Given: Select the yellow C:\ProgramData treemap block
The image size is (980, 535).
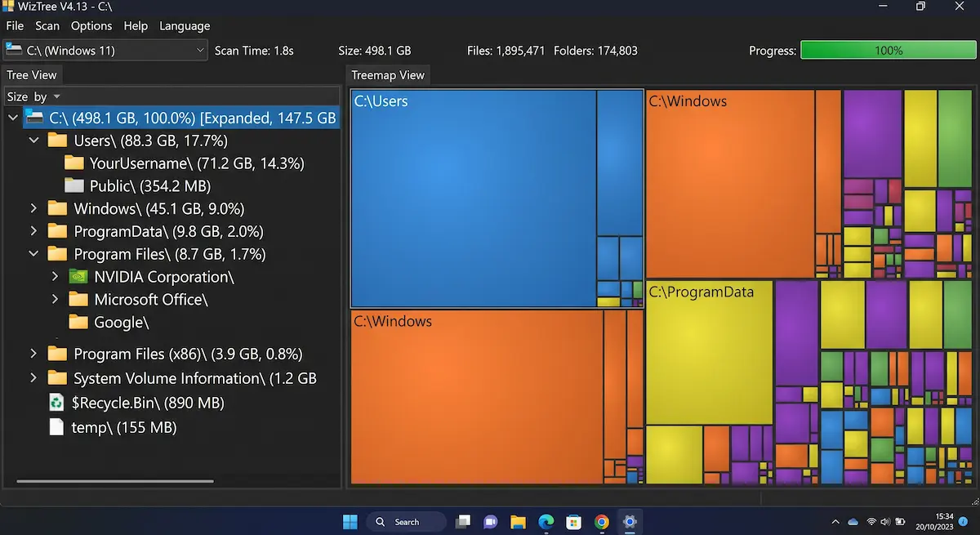Looking at the screenshot, I should 710,353.
